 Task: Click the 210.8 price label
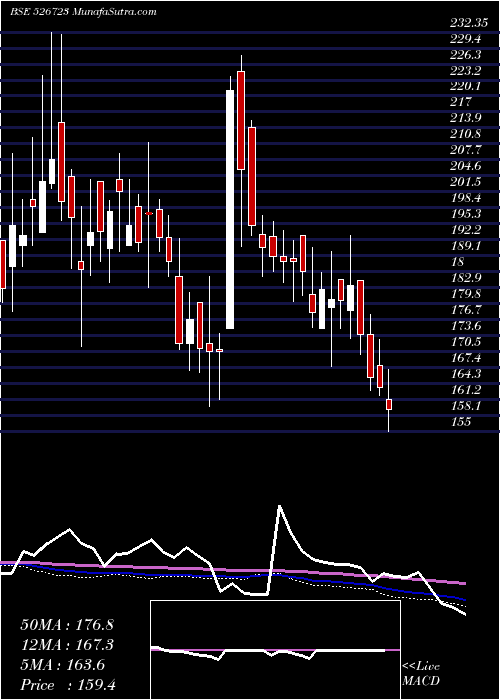click(x=465, y=134)
